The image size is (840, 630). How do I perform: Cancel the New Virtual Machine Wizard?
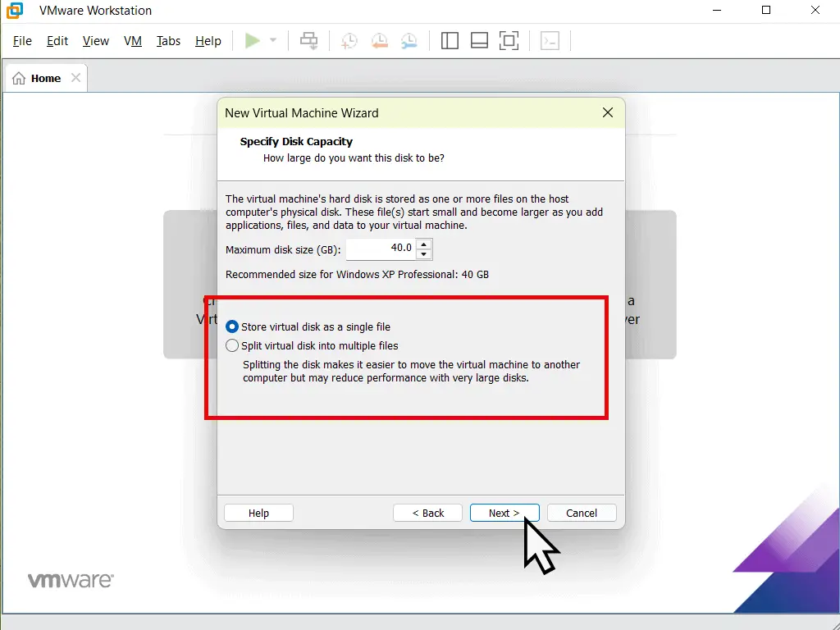[x=582, y=513]
